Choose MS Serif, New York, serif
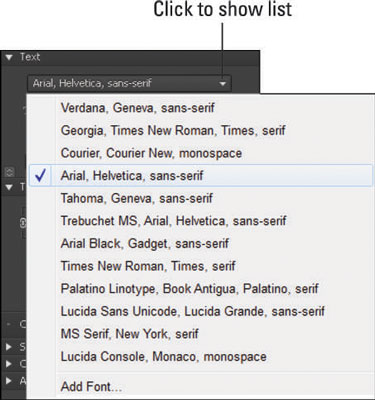The width and height of the screenshot is (375, 400). click(x=130, y=334)
